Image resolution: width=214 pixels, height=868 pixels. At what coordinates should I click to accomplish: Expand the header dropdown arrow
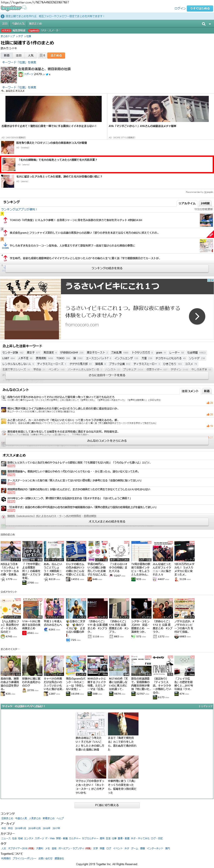[210, 24]
